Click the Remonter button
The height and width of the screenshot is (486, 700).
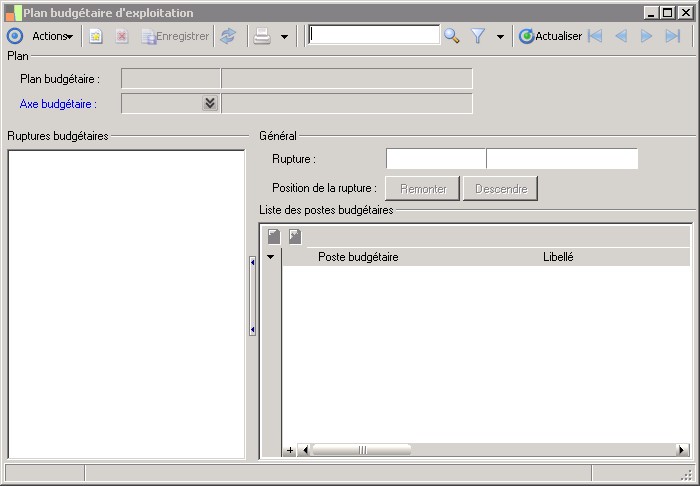[x=422, y=188]
